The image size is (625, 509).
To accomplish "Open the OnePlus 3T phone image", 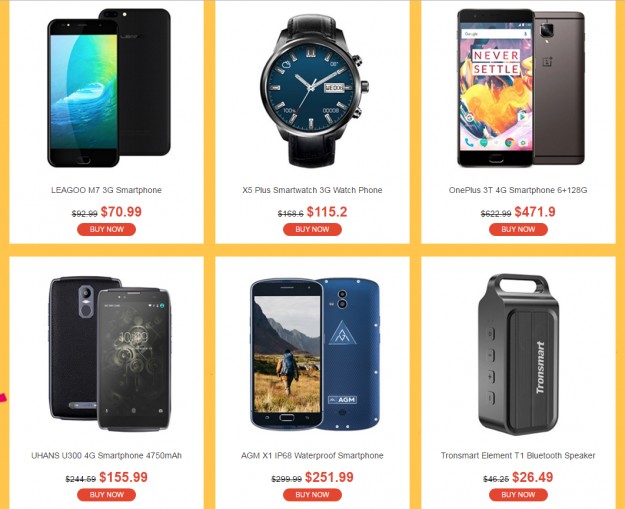I will [x=521, y=87].
